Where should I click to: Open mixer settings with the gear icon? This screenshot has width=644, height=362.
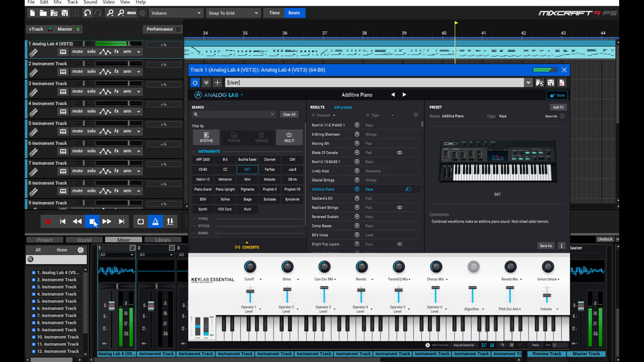[80, 249]
